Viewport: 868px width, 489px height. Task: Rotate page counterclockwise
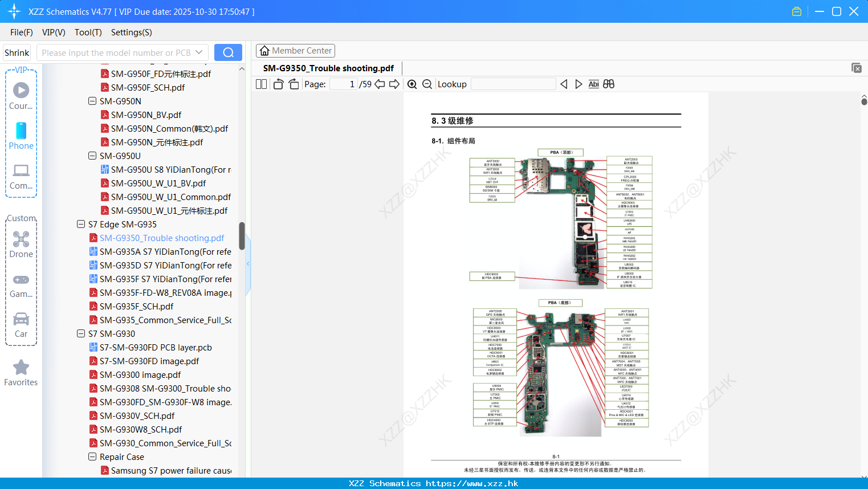tap(278, 84)
